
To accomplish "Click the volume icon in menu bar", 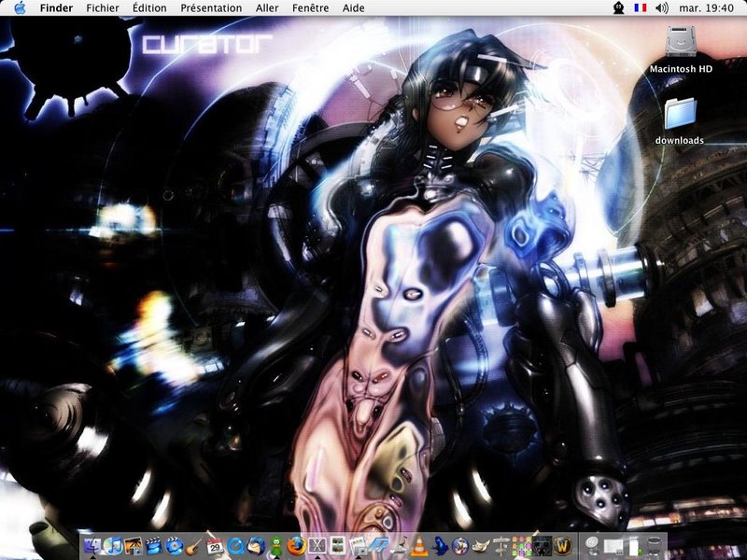I will pyautogui.click(x=662, y=7).
